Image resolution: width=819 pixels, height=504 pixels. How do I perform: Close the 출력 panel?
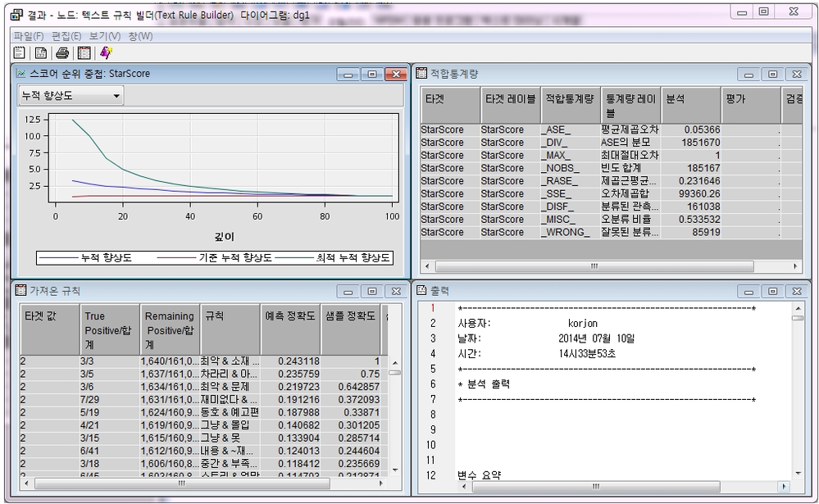click(797, 291)
